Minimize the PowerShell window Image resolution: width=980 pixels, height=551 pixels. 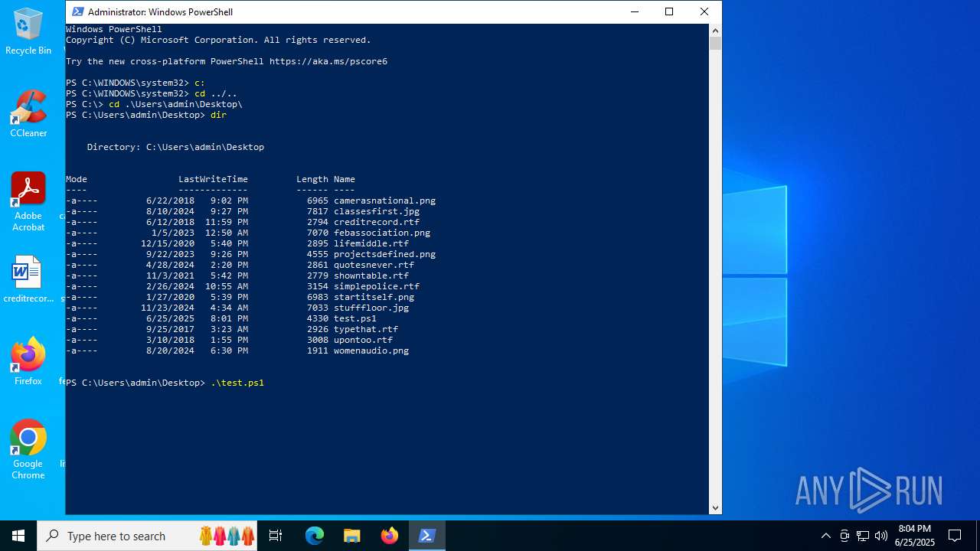click(x=635, y=11)
